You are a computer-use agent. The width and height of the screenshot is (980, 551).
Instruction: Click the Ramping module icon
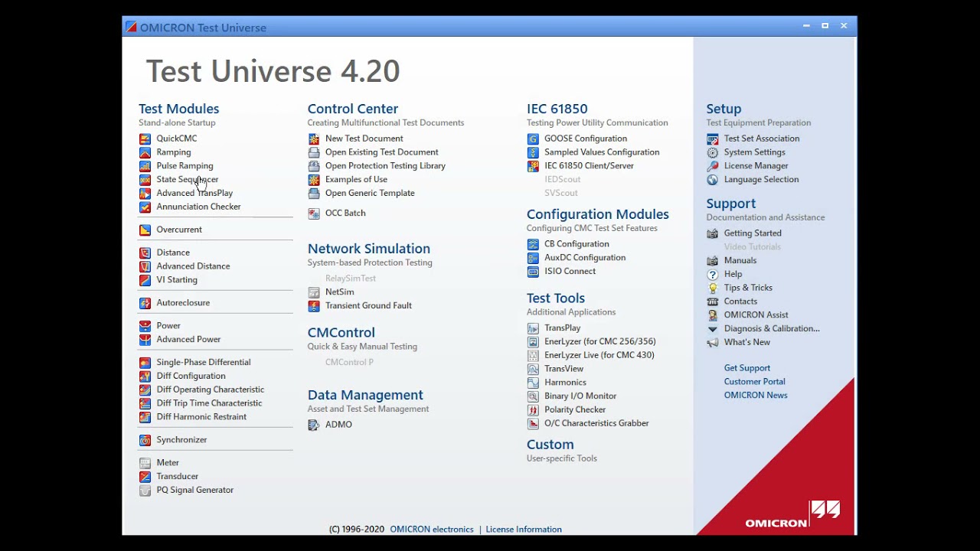[x=145, y=152]
